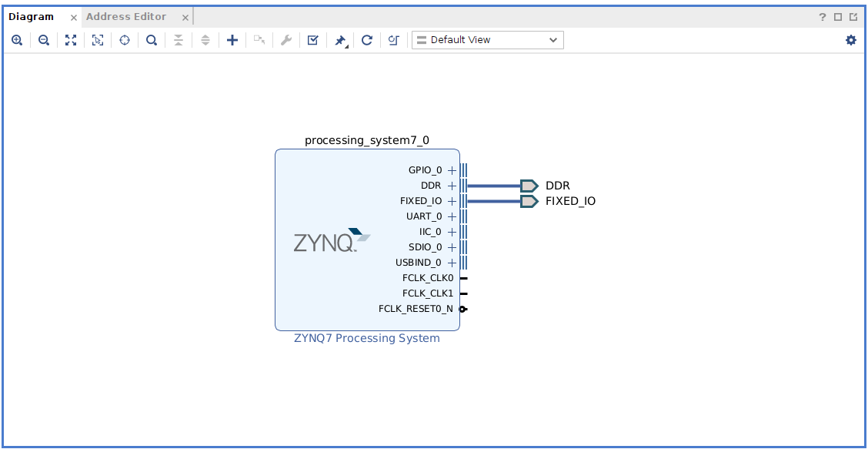Select the FCLK_CLK1 output pin

pos(463,293)
